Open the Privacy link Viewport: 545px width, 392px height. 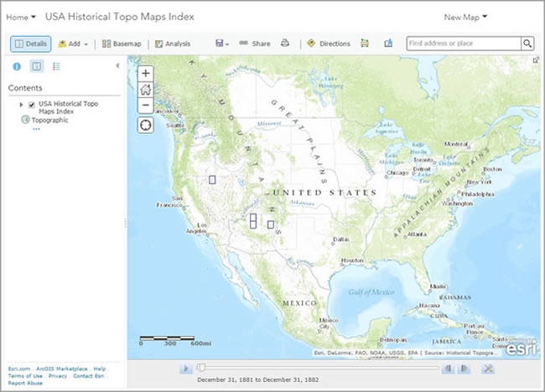pos(58,376)
